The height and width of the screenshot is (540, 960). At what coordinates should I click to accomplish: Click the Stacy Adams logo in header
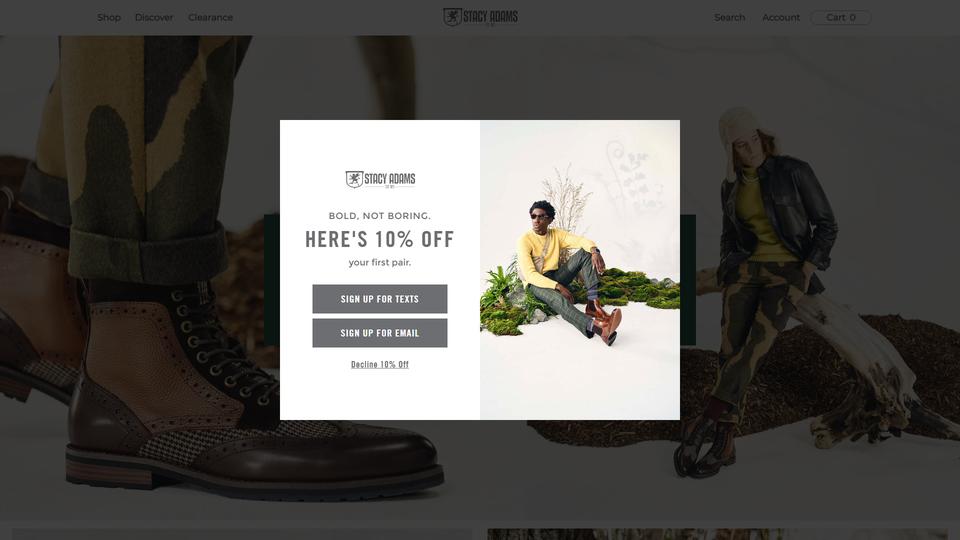[x=481, y=17]
